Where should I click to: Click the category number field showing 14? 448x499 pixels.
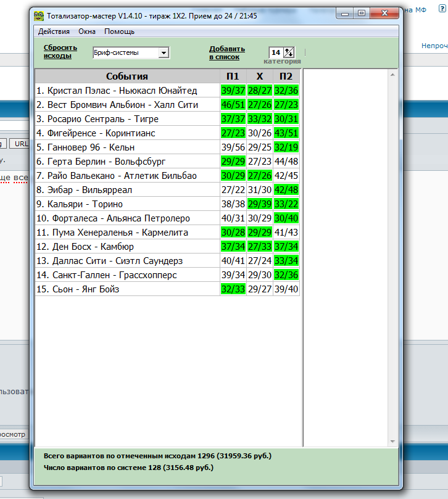pos(276,52)
